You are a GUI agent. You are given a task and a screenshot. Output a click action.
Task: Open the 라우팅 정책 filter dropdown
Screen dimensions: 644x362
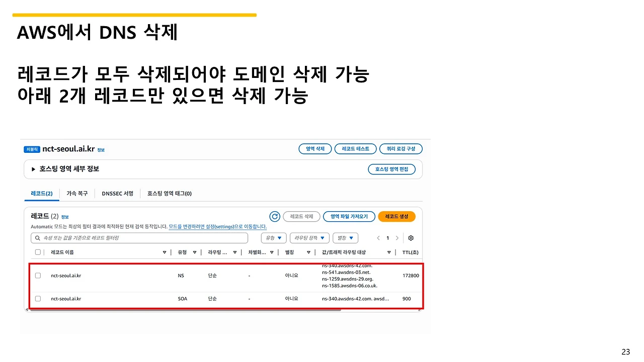click(309, 237)
